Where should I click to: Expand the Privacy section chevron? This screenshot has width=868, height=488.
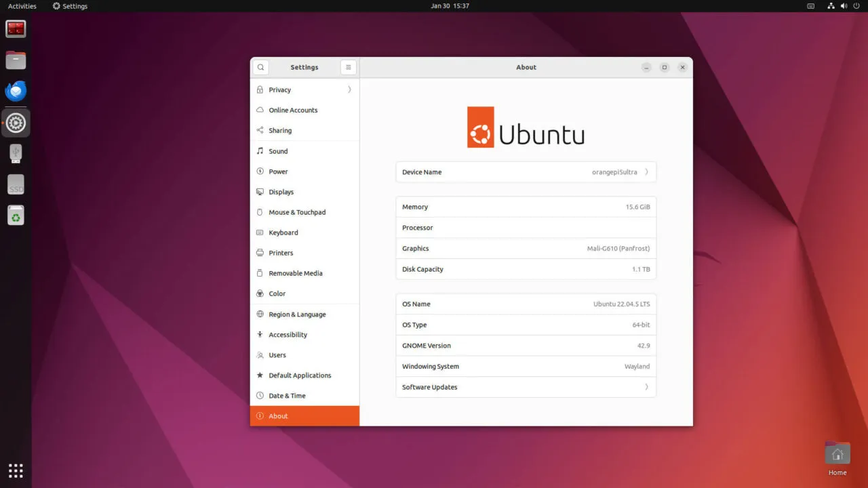349,89
